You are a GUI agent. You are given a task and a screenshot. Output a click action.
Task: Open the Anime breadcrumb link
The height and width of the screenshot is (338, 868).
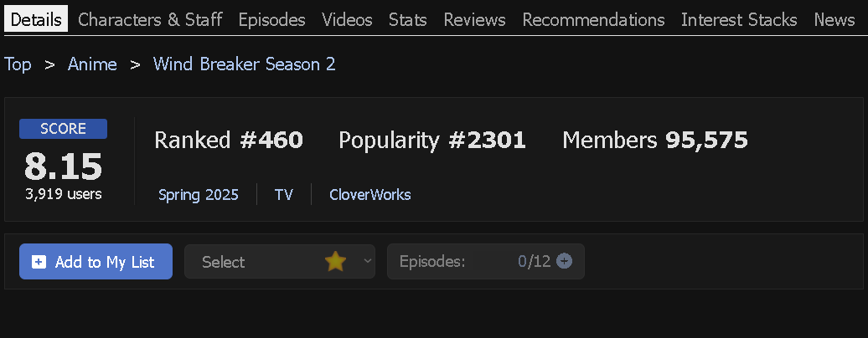coord(92,64)
